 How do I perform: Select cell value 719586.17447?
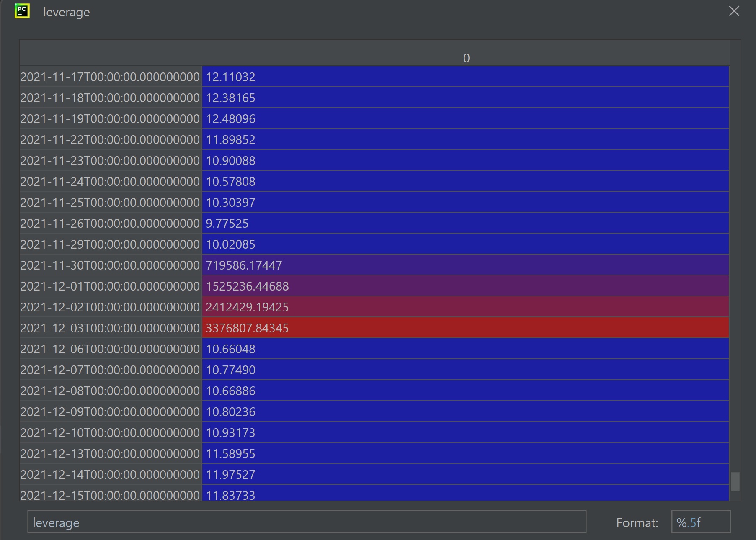tap(465, 265)
